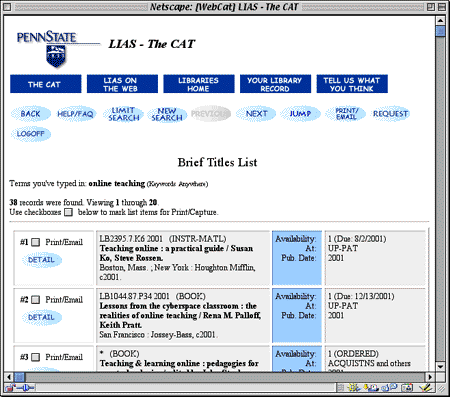Image resolution: width=450 pixels, height=397 pixels.
Task: Click call number LB2395.7.K6 2001
Action: coord(131,239)
